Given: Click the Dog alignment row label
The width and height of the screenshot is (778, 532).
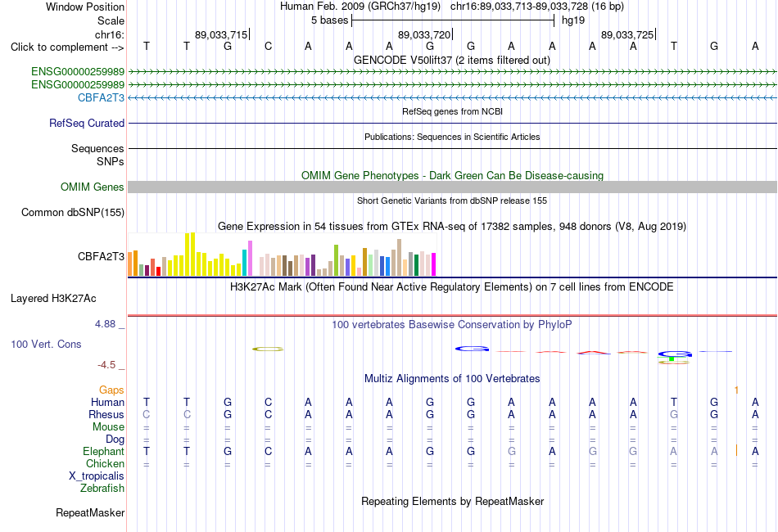Looking at the screenshot, I should tap(115, 440).
